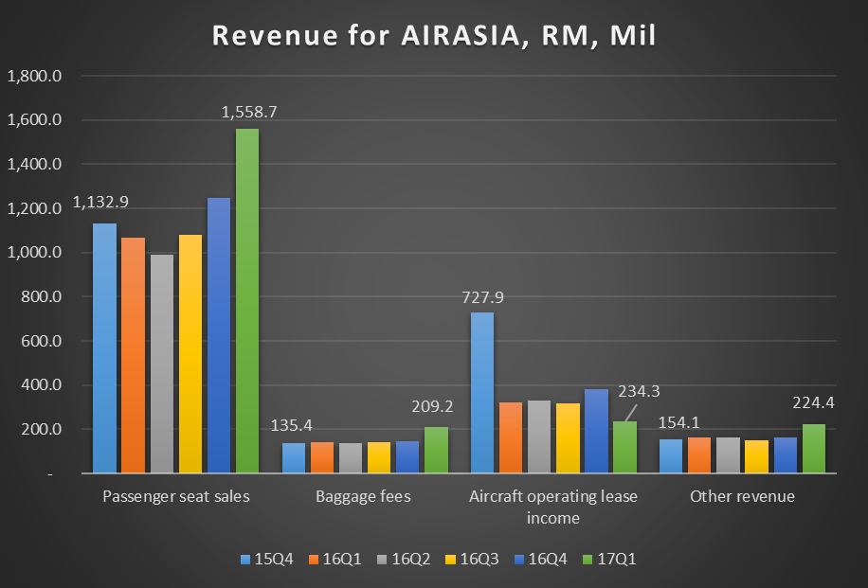
Task: Click the 1,200.0 axis value
Action: (34, 208)
